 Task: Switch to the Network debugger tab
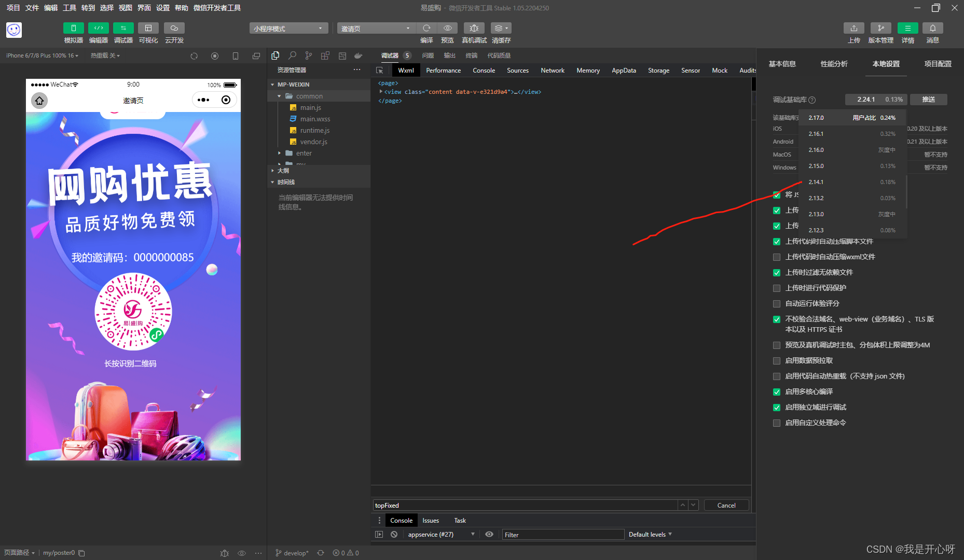(x=552, y=70)
